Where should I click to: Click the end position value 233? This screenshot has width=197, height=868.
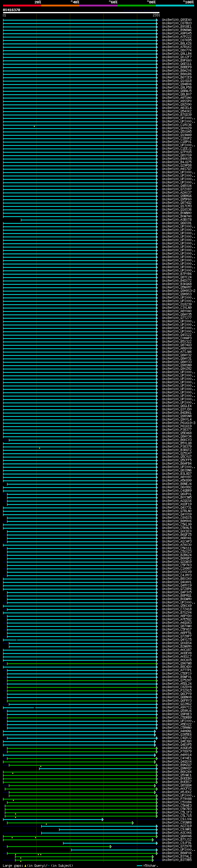point(155,15)
